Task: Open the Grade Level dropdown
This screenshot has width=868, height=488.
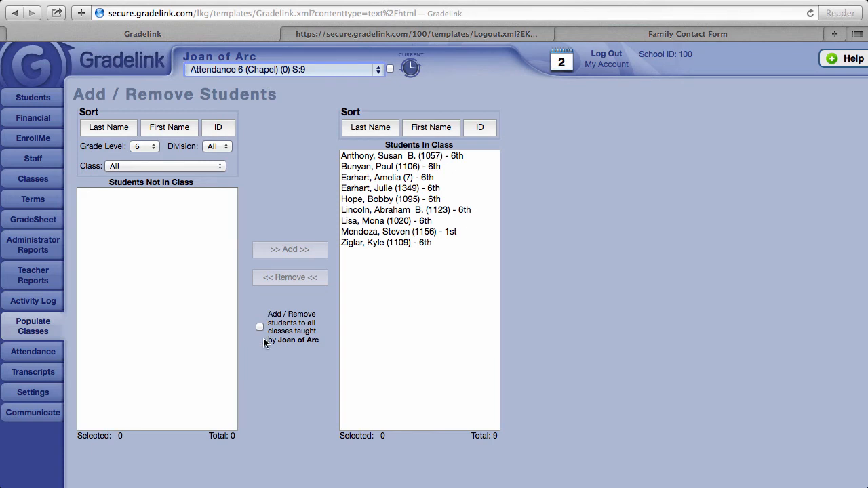Action: coord(144,146)
